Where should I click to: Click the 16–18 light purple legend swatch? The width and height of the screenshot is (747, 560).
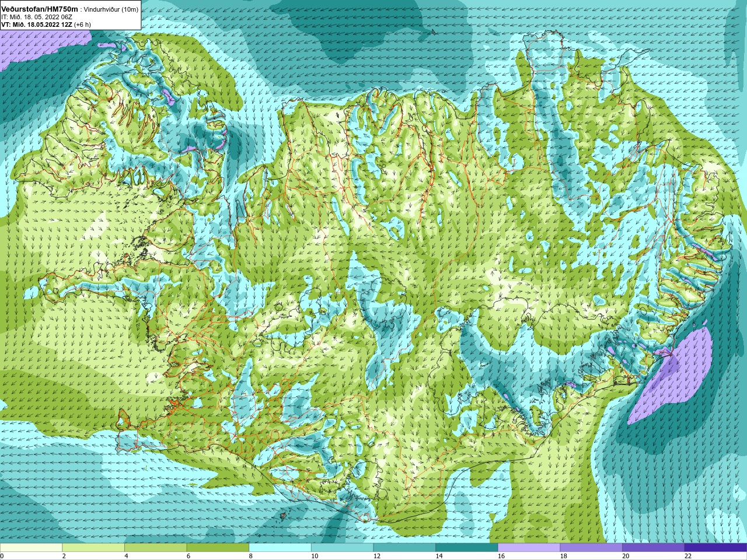point(529,548)
